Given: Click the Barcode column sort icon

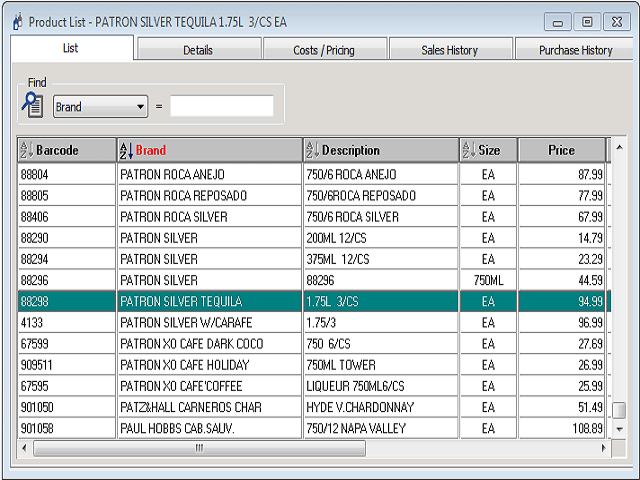Looking at the screenshot, I should [x=27, y=151].
